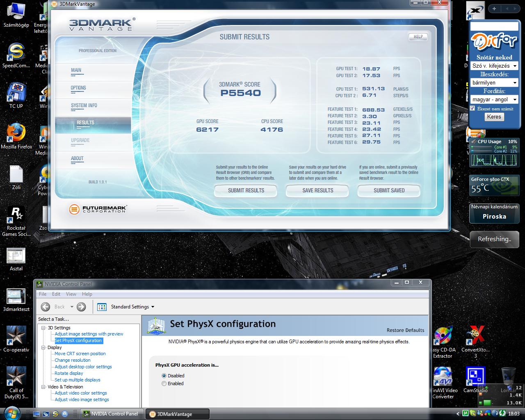Collapse the Display tree node
Viewport: 525px width, 420px height.
43,347
